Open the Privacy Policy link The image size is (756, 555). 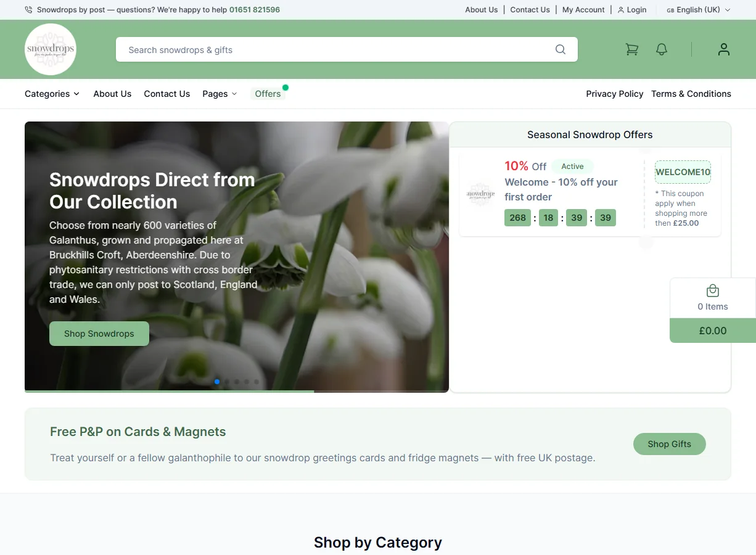coord(615,94)
